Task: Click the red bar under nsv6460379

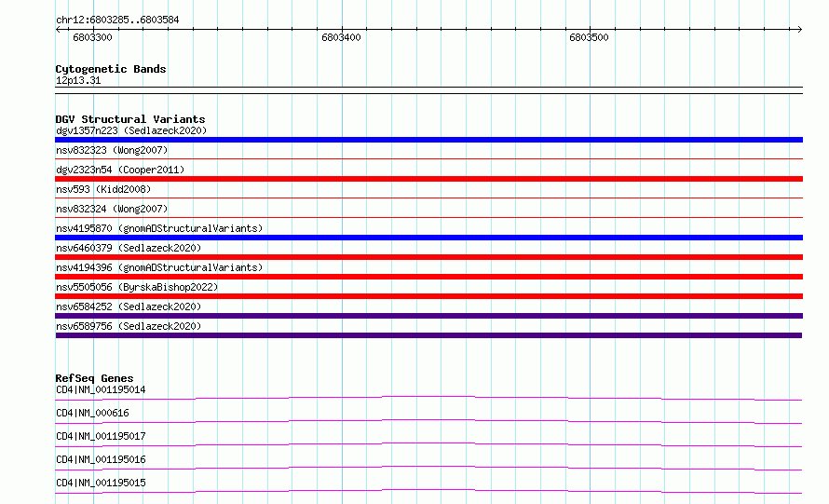Action: click(x=428, y=257)
